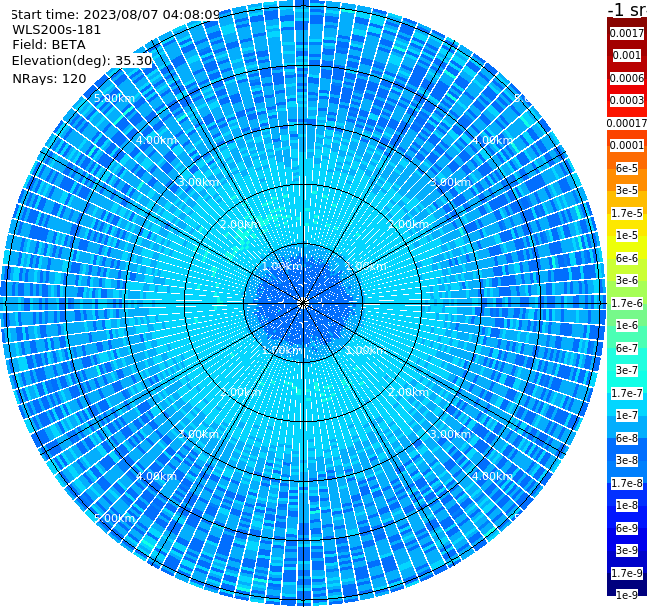Click the 3e-8 colorbar tick label
This screenshot has height=607, width=647.
pyautogui.click(x=627, y=460)
